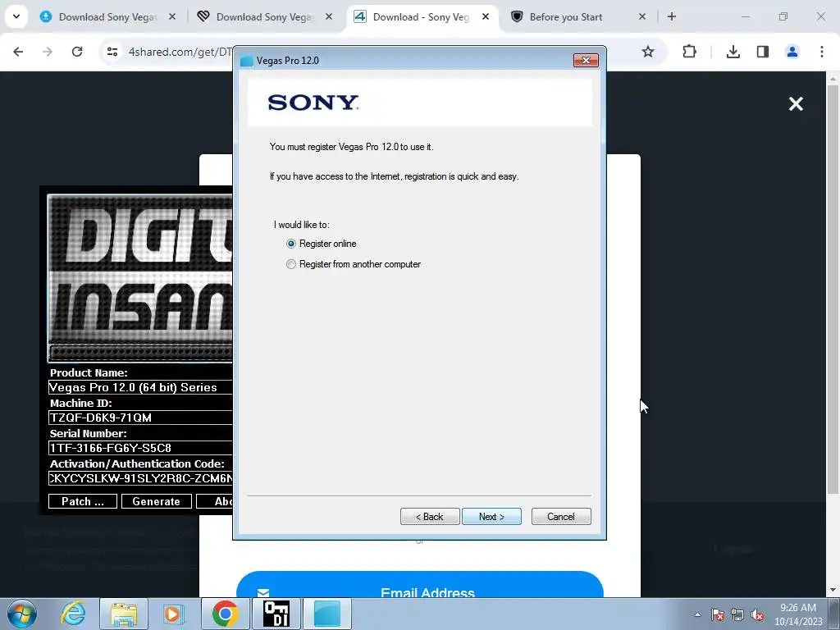
Task: Switch to second Download Sony Vegas tab
Action: tap(262, 17)
